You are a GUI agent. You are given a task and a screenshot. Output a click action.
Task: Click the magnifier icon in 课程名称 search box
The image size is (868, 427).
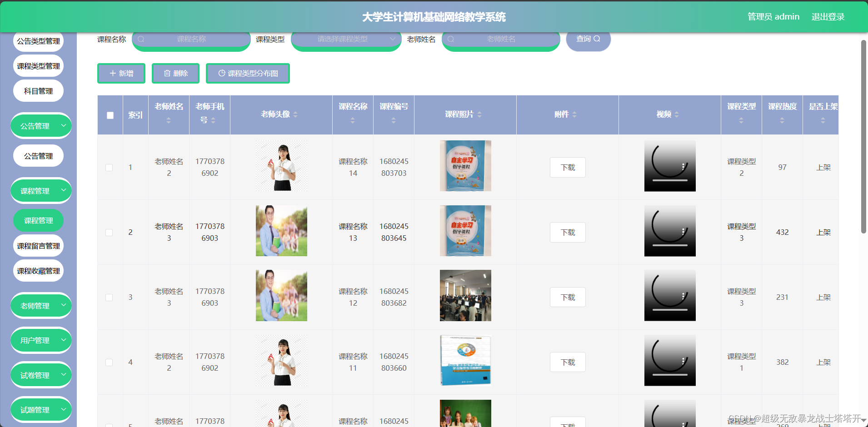tap(141, 39)
